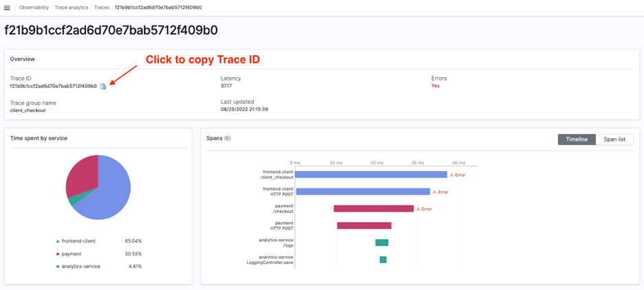The image size is (644, 290).
Task: Select the frontend-client client_checkout span bar
Action: (371, 175)
